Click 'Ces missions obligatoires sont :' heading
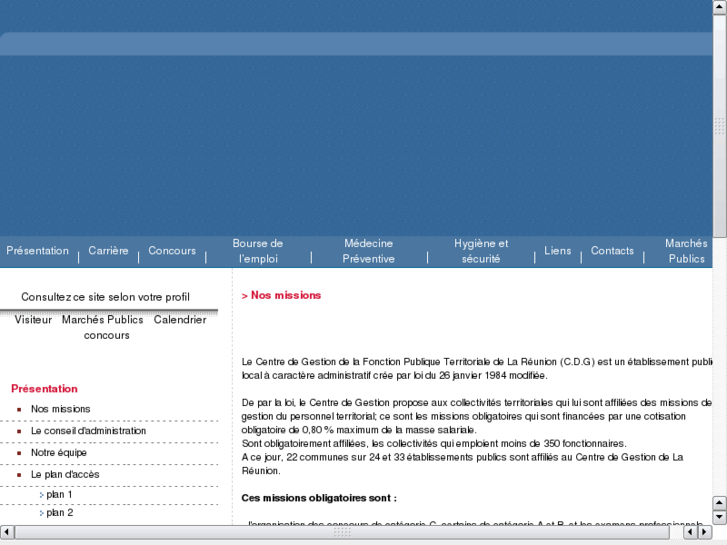This screenshot has height=545, width=727. pos(319,498)
